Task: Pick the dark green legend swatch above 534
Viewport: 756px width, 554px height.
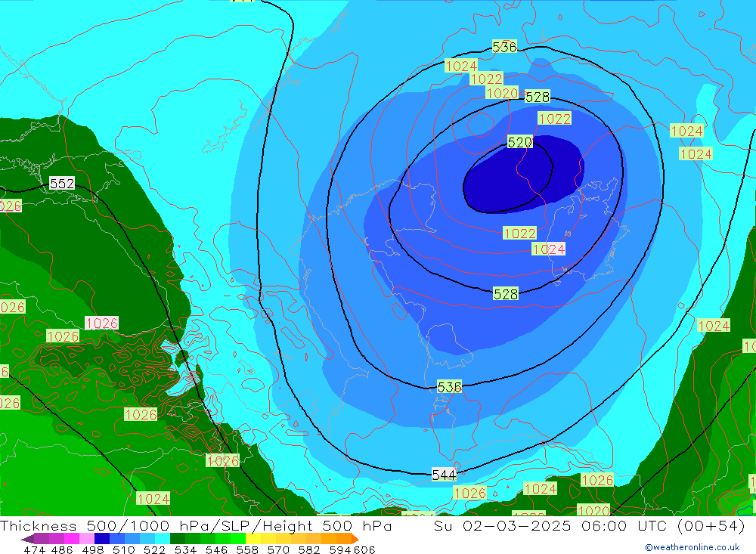Action: (178, 539)
